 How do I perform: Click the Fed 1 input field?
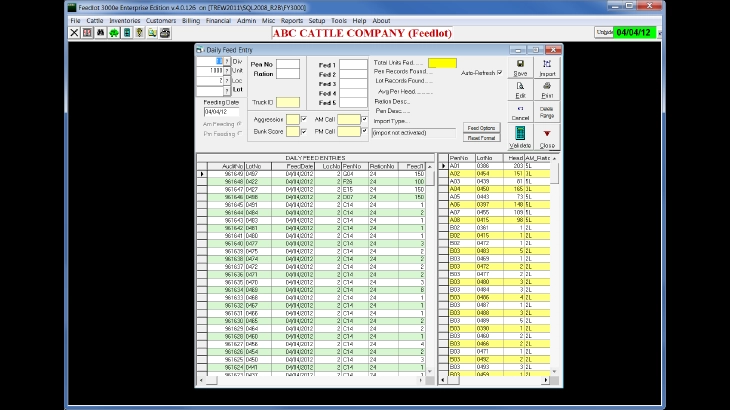pos(353,65)
